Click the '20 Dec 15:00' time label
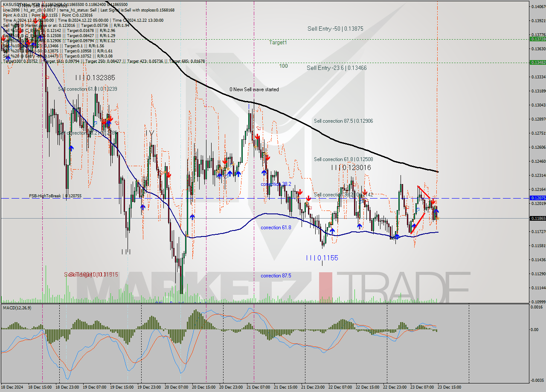The image size is (546, 392). pyautogui.click(x=204, y=387)
